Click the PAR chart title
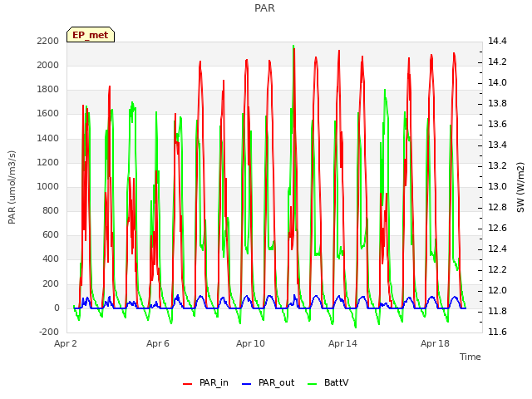The image size is (532, 399). (264, 8)
